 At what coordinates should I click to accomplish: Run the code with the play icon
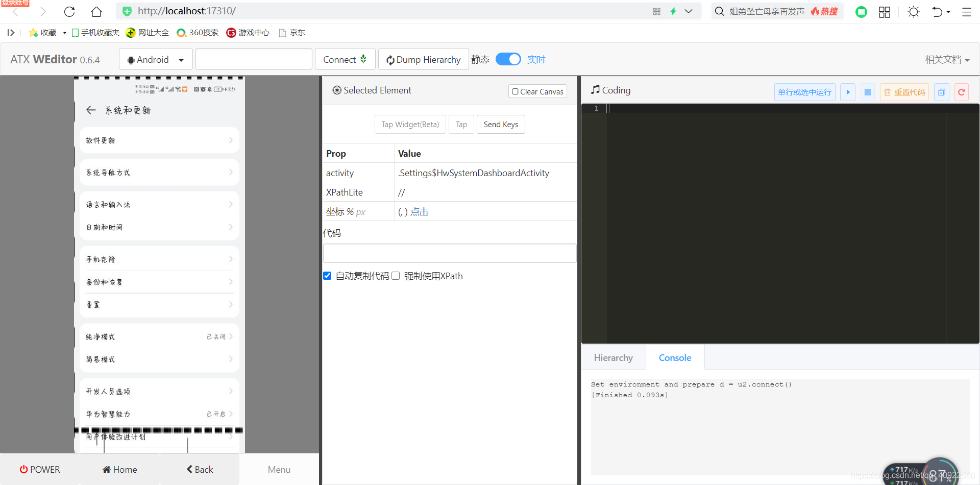847,92
